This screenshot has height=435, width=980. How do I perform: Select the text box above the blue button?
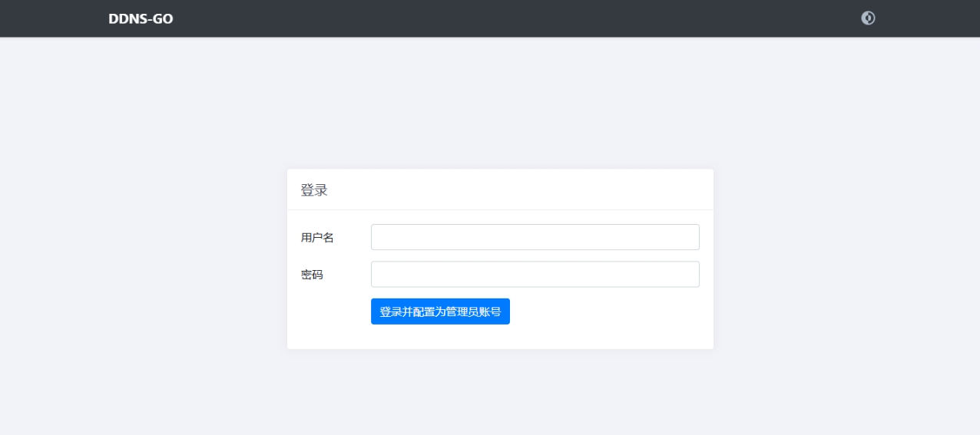coord(535,274)
